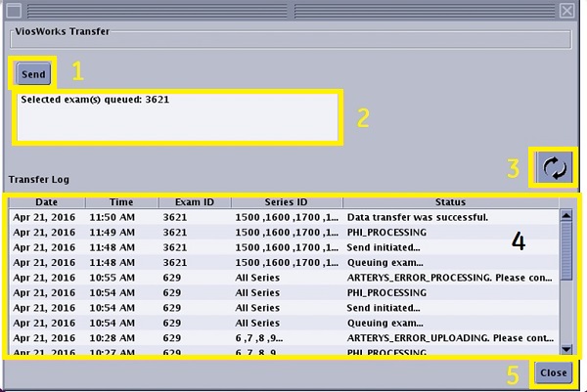587x392 pixels.
Task: Click the 'Selected exam(s) queued' message box
Action: coord(178,116)
